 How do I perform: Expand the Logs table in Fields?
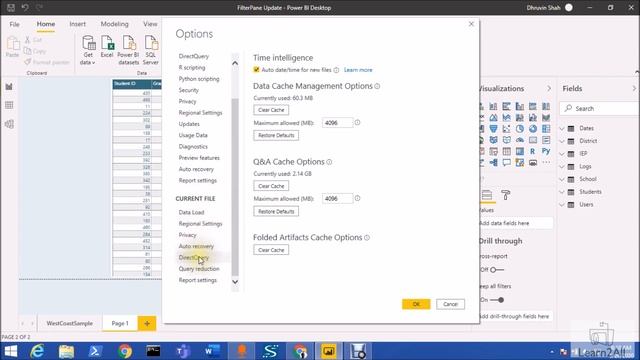click(562, 167)
